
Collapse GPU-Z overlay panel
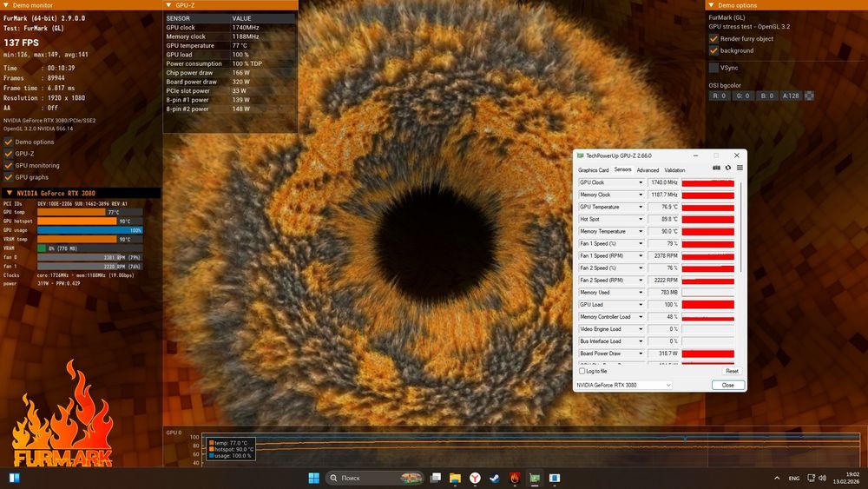pyautogui.click(x=169, y=5)
